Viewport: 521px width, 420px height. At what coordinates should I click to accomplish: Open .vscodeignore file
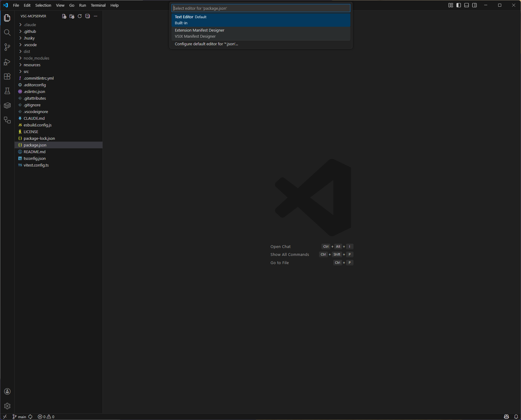[58, 112]
